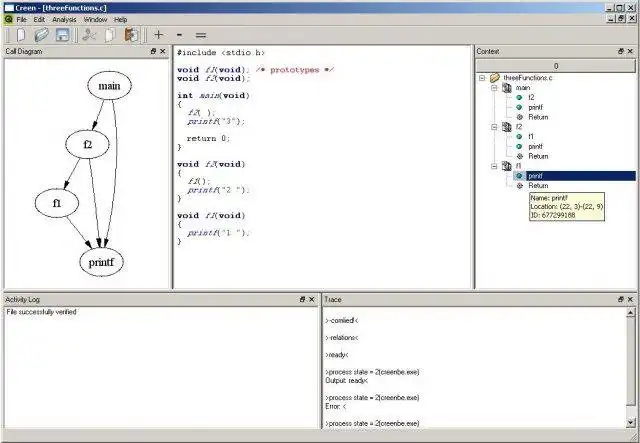Screen dimensions: 640x443
Task: Undock the Call Diagram panel
Action: click(x=153, y=51)
